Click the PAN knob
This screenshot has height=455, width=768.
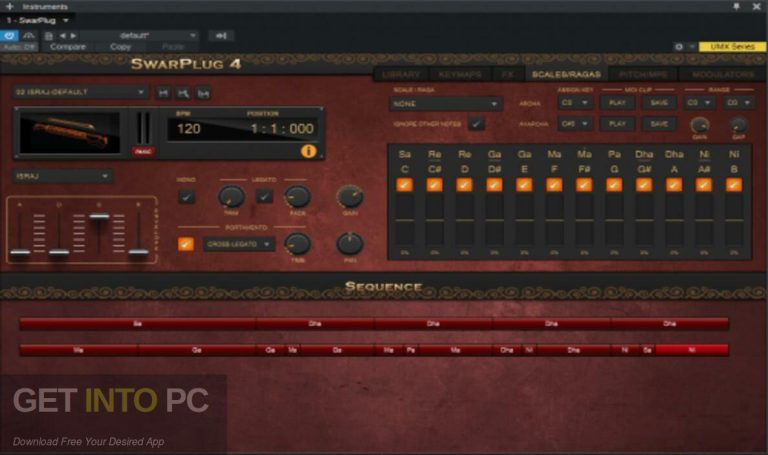point(349,243)
